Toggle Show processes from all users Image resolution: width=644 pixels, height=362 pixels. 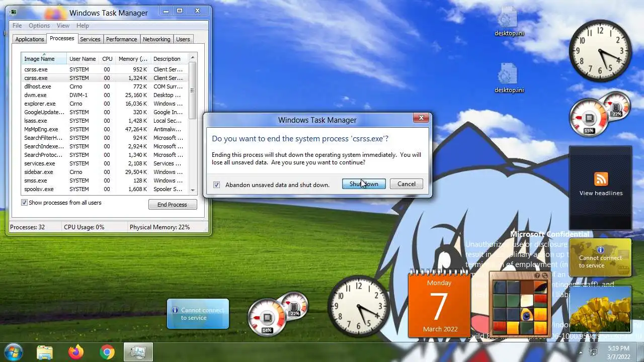tap(24, 203)
